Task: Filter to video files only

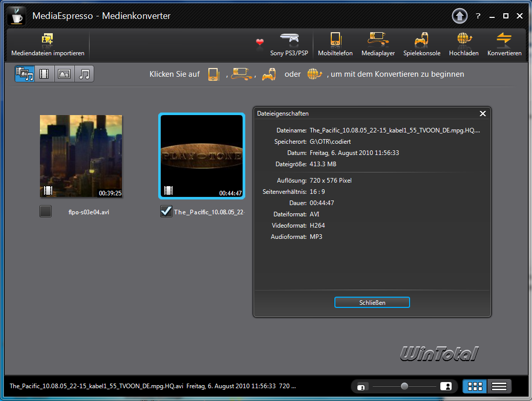Action: pyautogui.click(x=45, y=74)
